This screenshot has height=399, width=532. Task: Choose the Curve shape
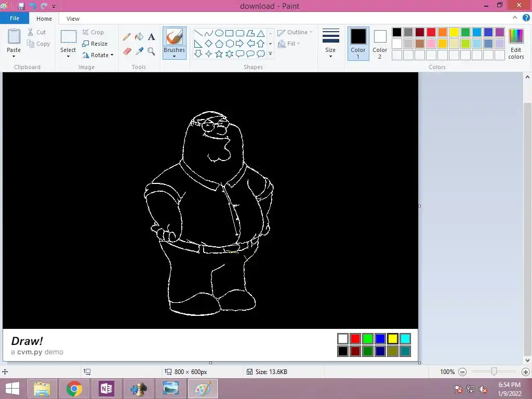click(209, 33)
